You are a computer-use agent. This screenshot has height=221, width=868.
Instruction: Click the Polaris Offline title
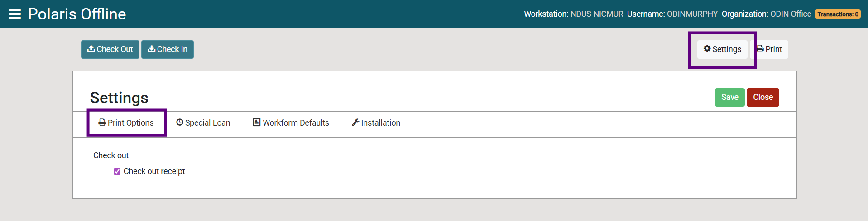pyautogui.click(x=77, y=14)
